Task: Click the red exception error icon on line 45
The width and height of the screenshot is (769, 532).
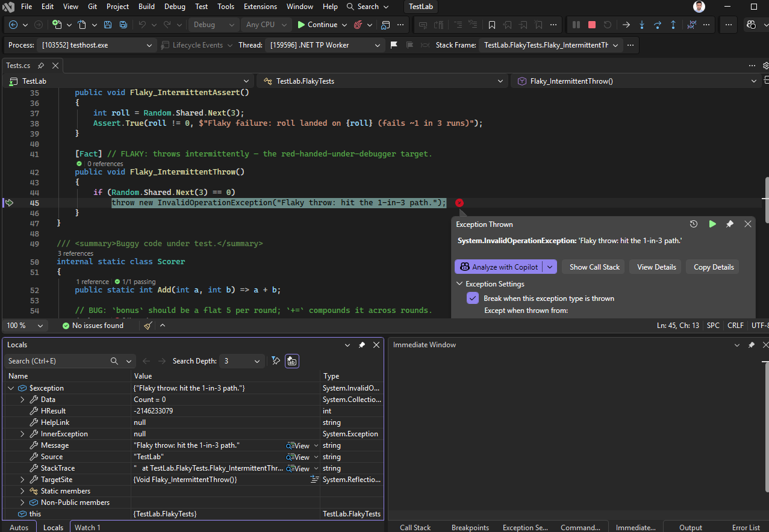Action: click(x=459, y=203)
